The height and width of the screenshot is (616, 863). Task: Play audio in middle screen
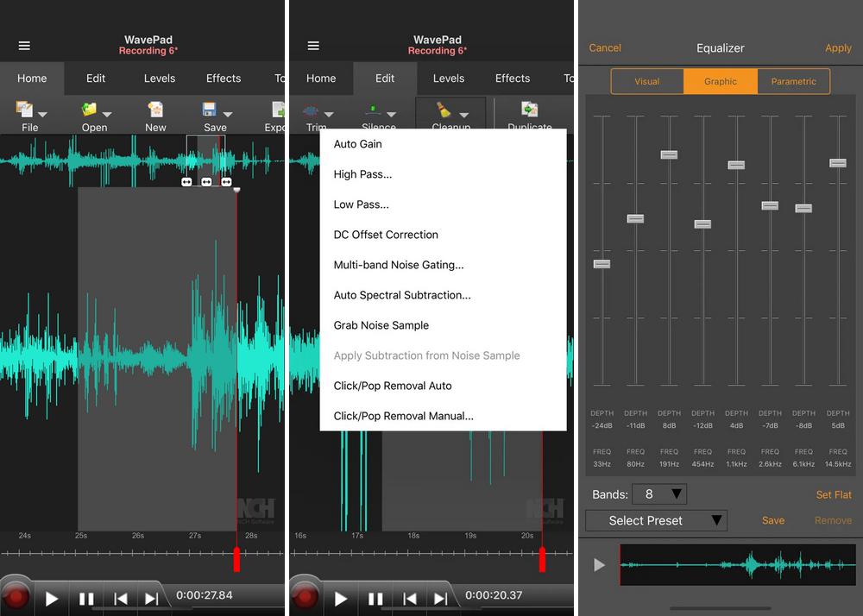coord(340,599)
